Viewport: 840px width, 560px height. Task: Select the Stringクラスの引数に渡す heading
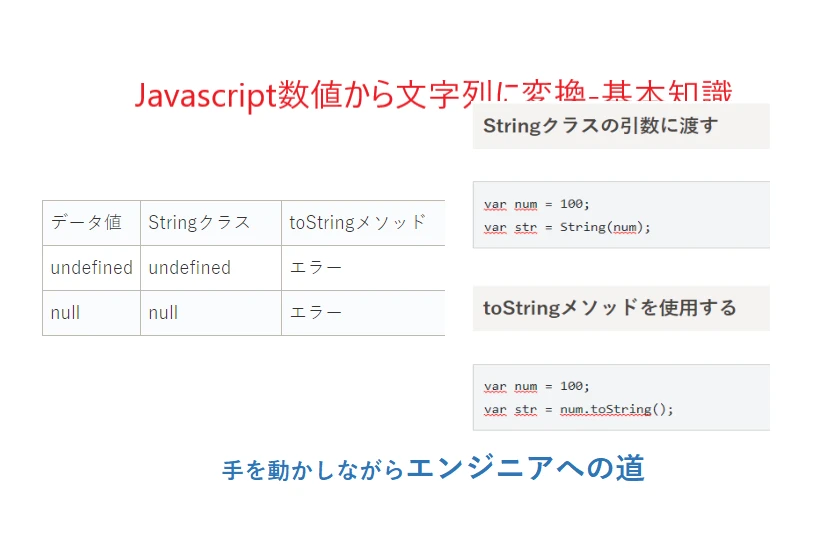point(601,126)
